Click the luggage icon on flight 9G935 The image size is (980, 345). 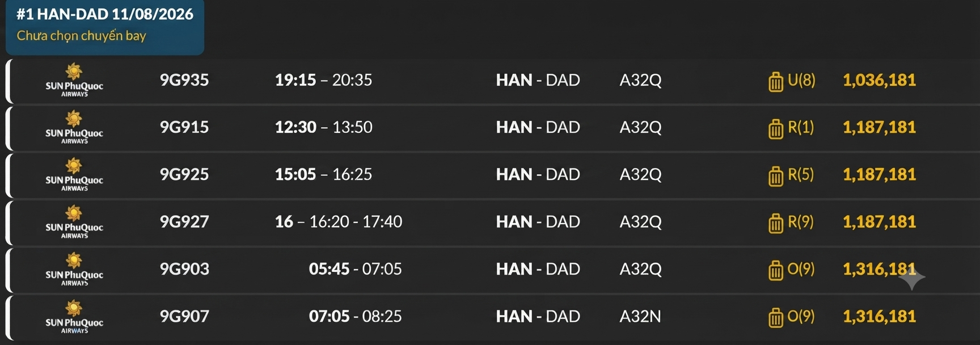tap(776, 82)
